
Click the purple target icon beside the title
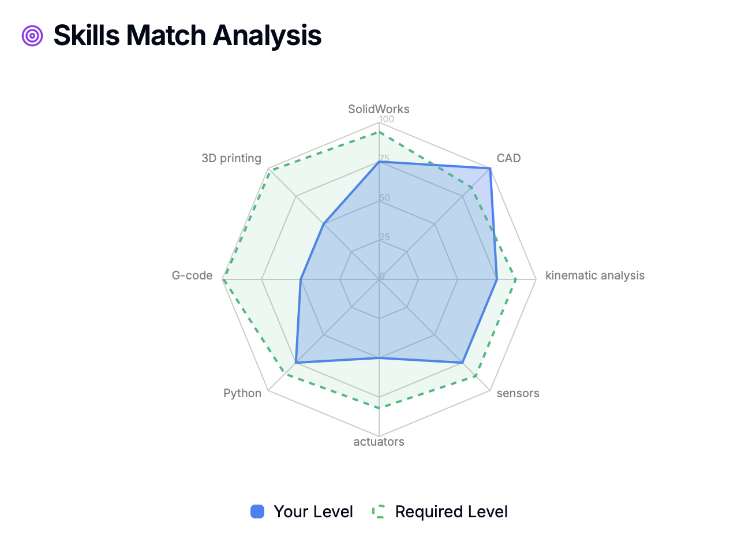[x=32, y=35]
